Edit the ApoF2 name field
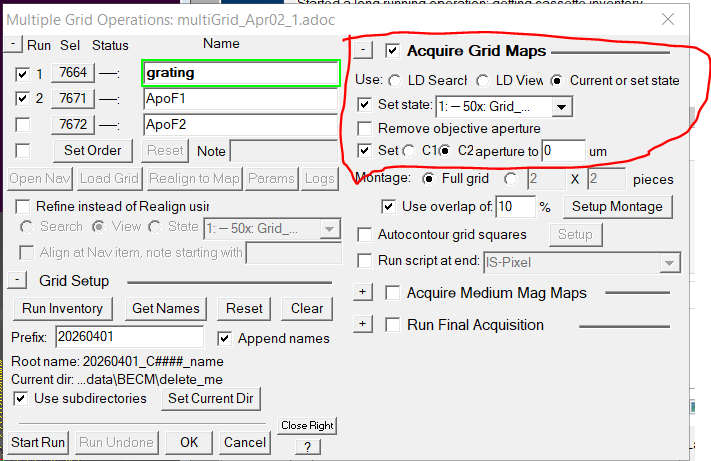Viewport: 711px width, 461px height. point(241,125)
